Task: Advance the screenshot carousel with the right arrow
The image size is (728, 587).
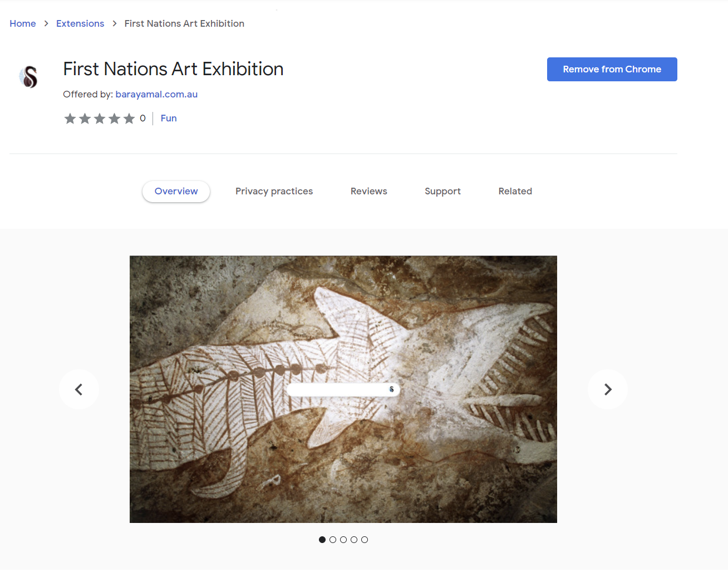Action: (x=607, y=389)
